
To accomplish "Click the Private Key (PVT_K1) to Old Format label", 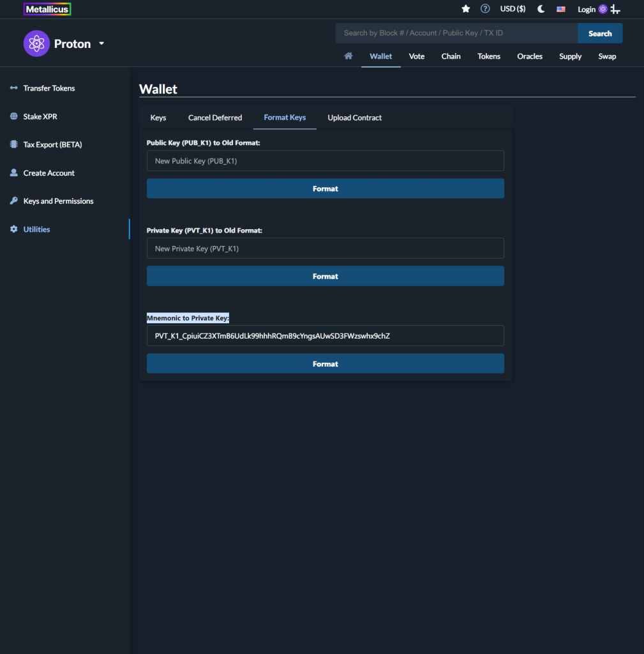I will (204, 230).
